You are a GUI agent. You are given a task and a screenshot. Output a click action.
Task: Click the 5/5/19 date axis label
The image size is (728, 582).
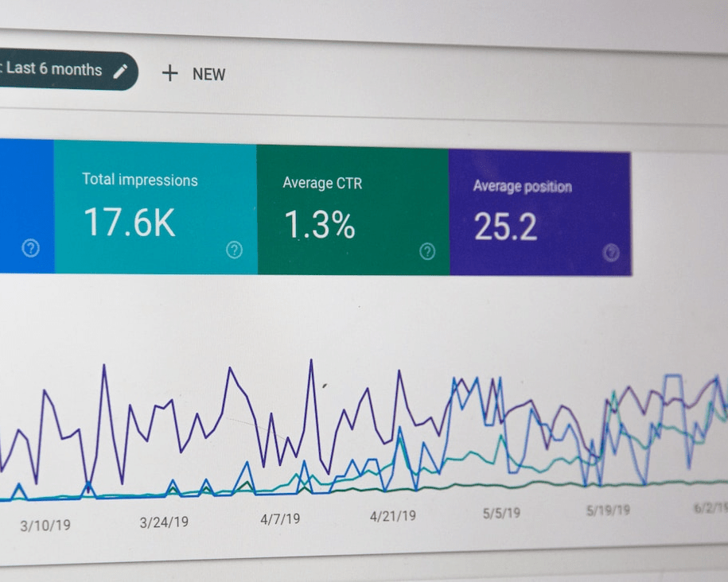[501, 513]
